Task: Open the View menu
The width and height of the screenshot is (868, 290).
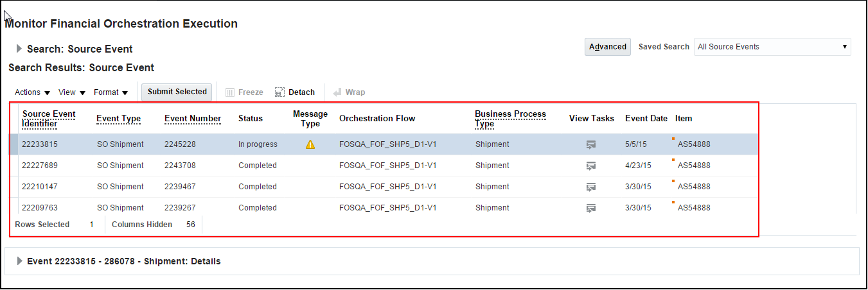Action: click(x=72, y=92)
